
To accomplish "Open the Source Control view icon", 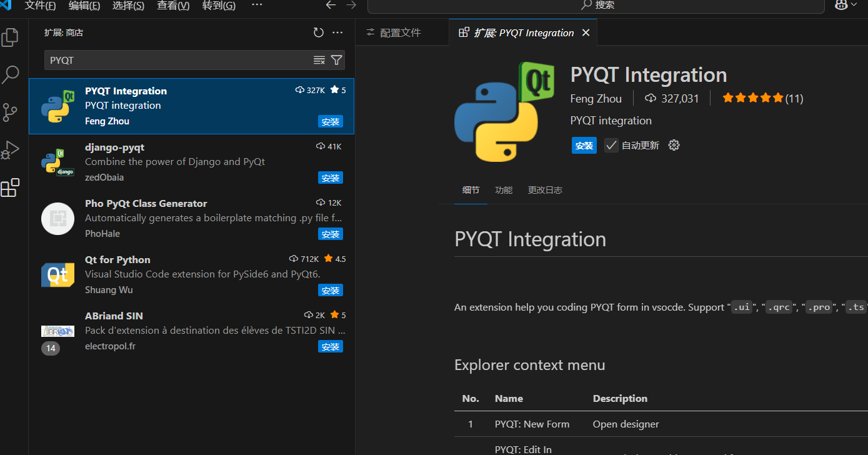I will click(10, 112).
